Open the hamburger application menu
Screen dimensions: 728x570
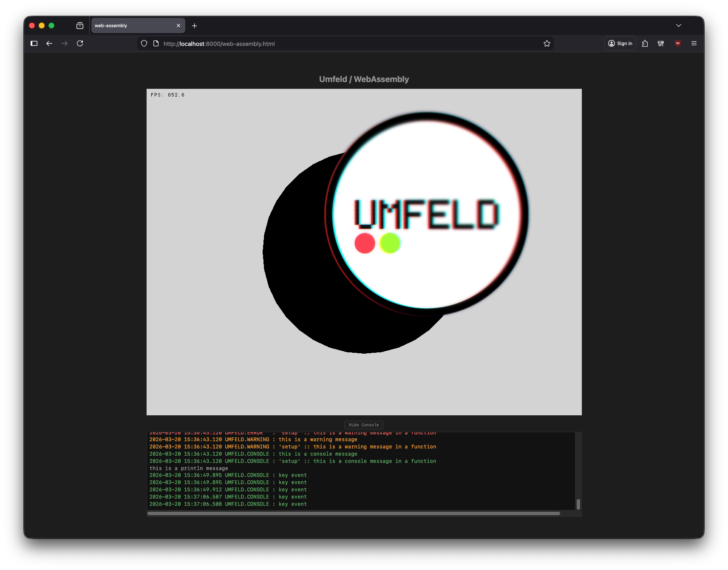tap(694, 43)
